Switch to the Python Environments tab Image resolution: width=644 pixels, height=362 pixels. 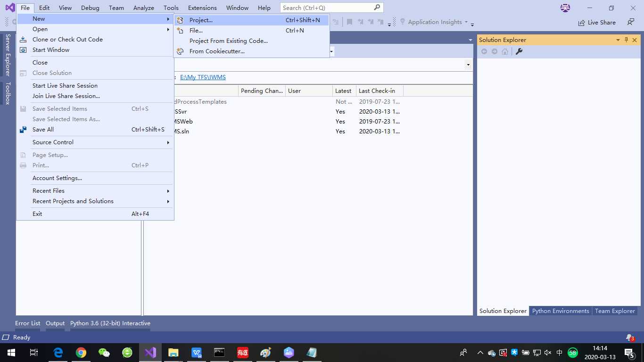pos(561,311)
